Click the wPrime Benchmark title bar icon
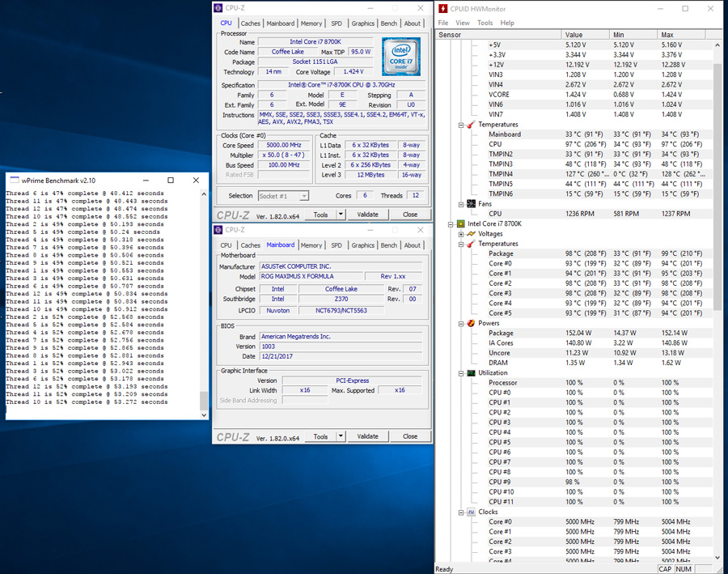 (13, 181)
